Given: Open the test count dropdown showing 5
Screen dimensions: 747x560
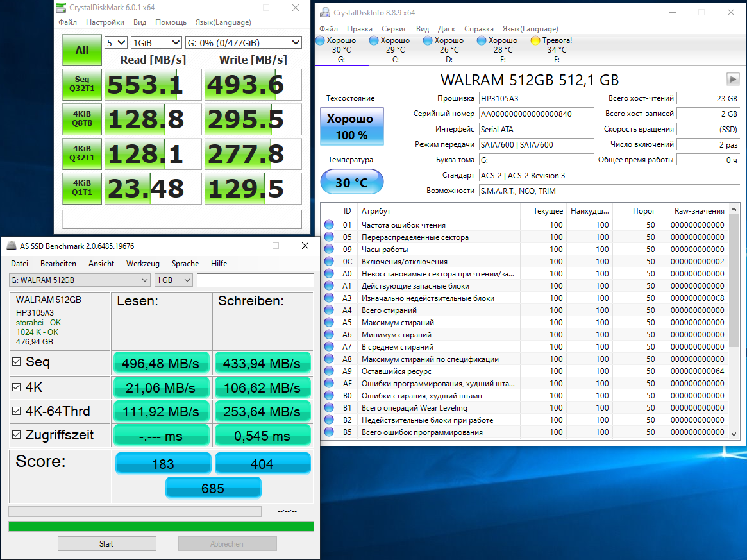Looking at the screenshot, I should click(116, 42).
